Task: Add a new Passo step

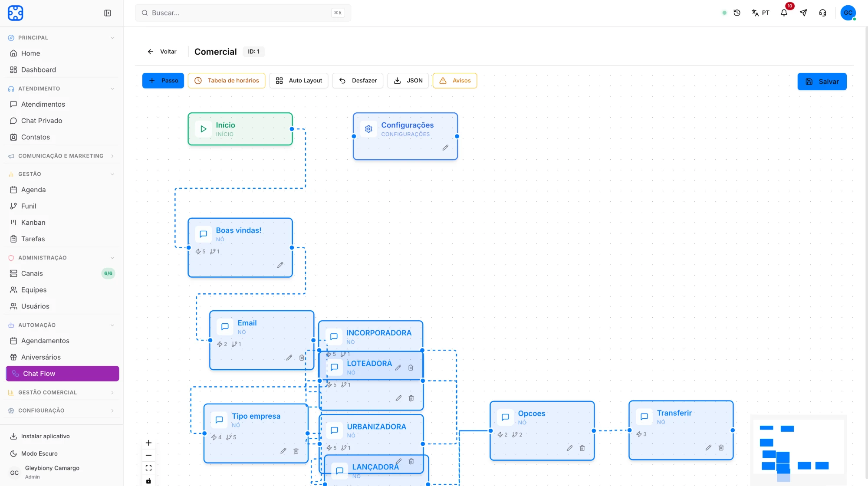Action: 163,81
